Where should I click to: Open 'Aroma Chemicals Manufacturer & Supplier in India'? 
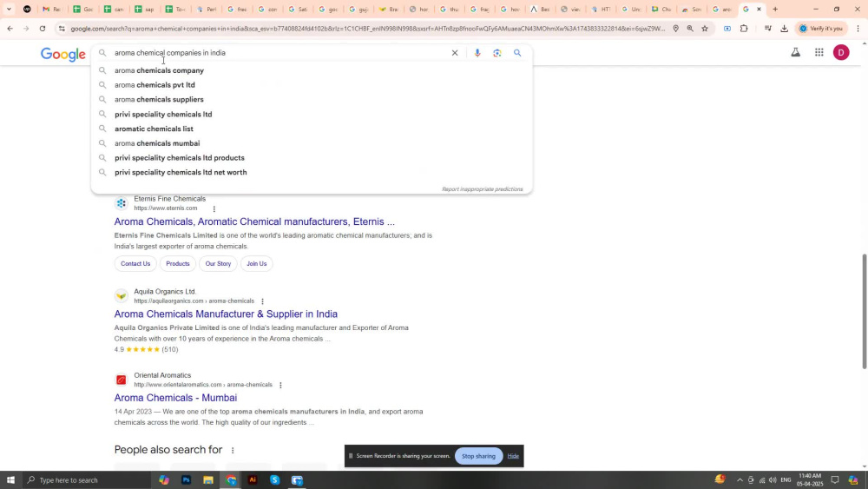[226, 314]
